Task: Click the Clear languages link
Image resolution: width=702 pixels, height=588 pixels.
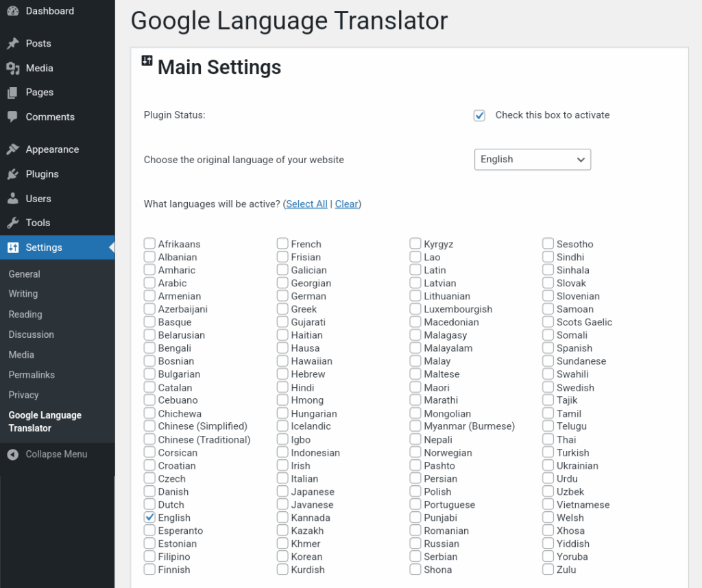Action: [346, 204]
